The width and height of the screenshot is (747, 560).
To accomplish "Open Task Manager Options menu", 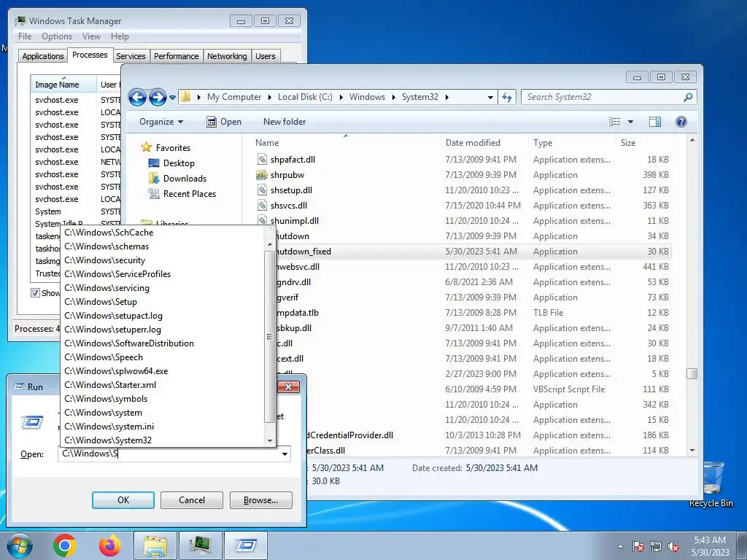I will point(57,36).
